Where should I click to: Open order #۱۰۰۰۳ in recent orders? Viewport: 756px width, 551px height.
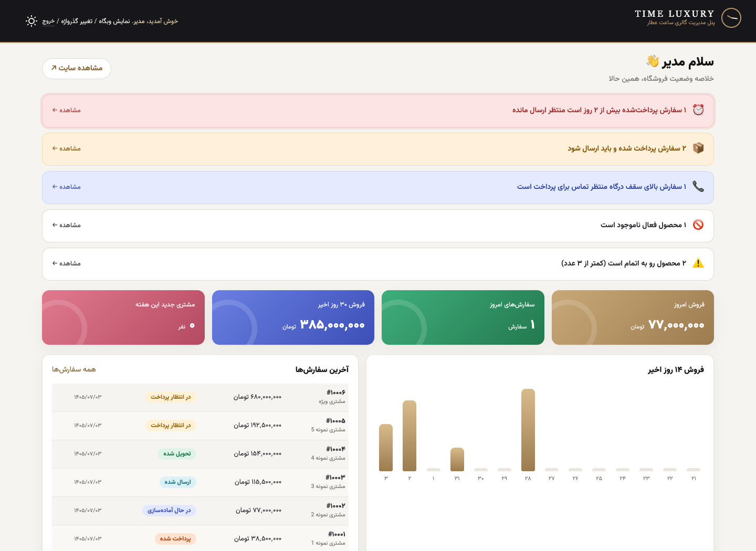coord(335,478)
